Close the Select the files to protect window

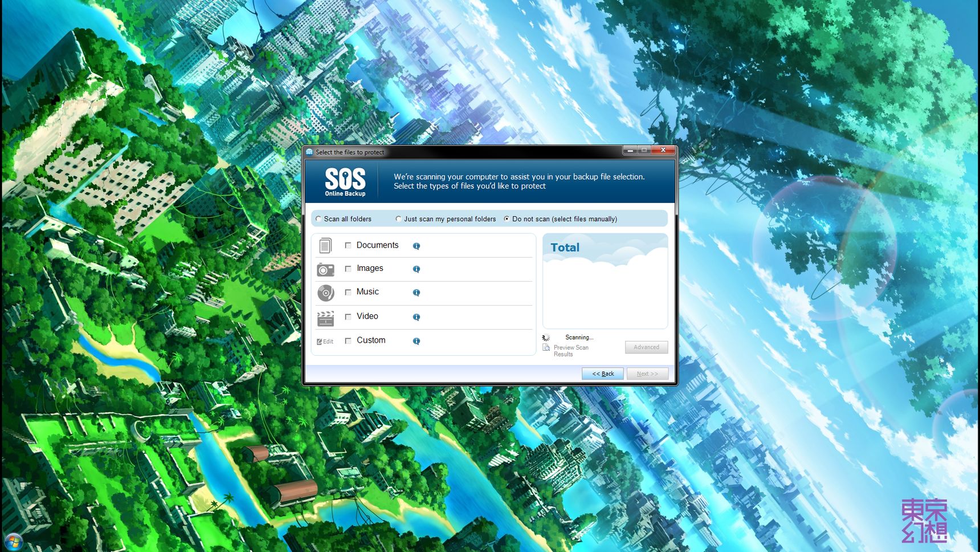point(663,150)
